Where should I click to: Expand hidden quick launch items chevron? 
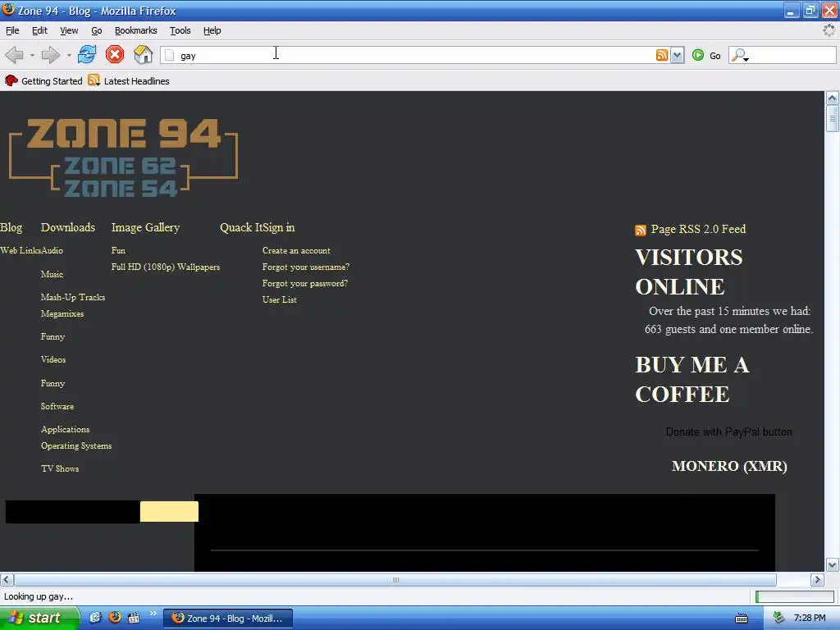tap(153, 614)
